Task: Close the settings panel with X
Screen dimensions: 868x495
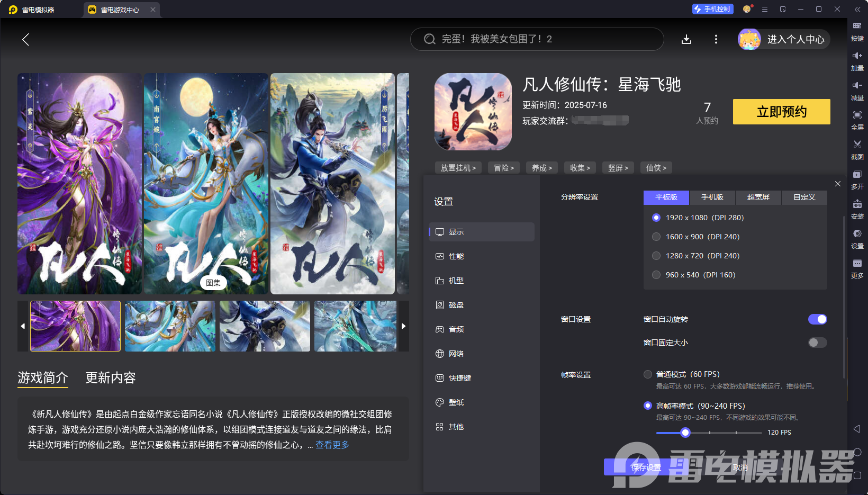Action: [x=838, y=184]
